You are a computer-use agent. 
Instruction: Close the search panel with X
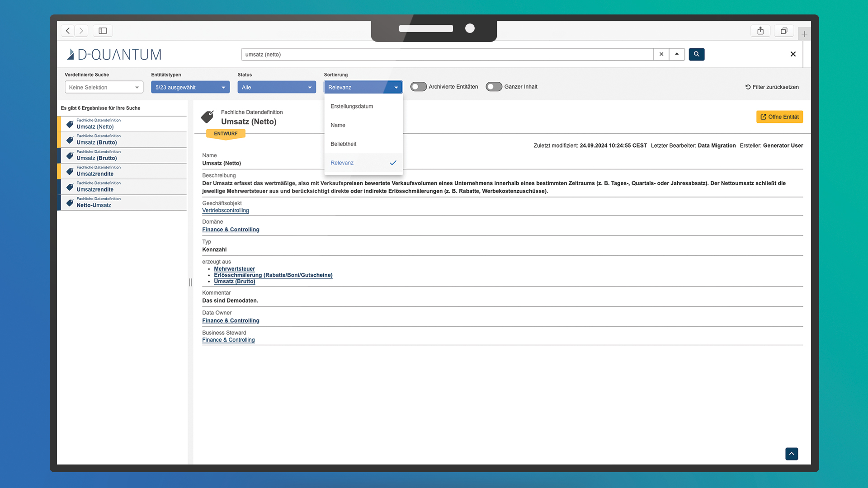coord(793,54)
